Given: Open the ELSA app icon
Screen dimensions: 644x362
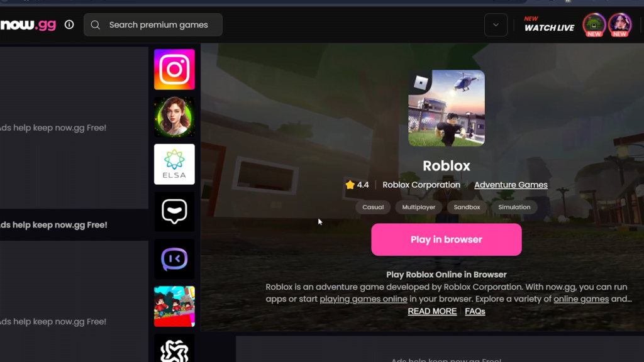Looking at the screenshot, I should click(174, 164).
